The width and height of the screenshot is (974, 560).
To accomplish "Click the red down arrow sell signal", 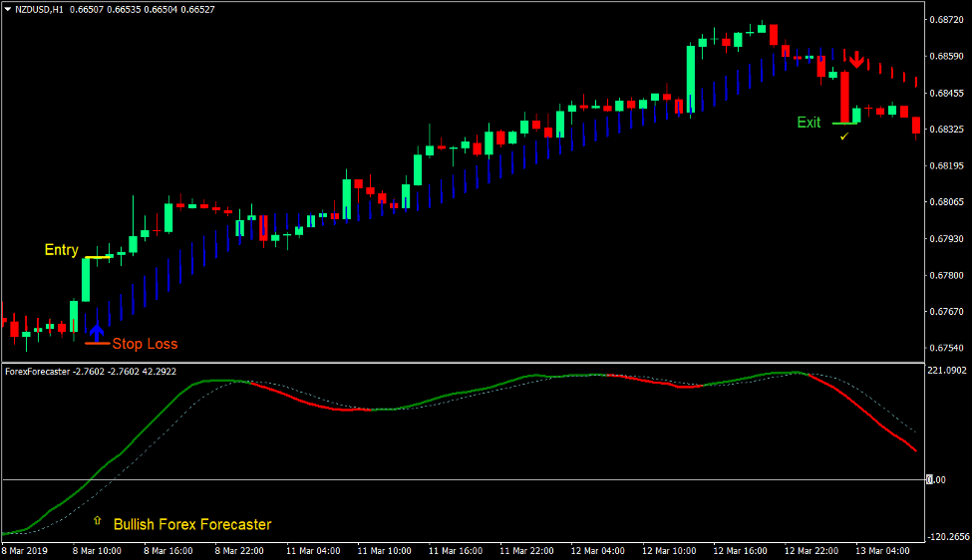I will 856,60.
